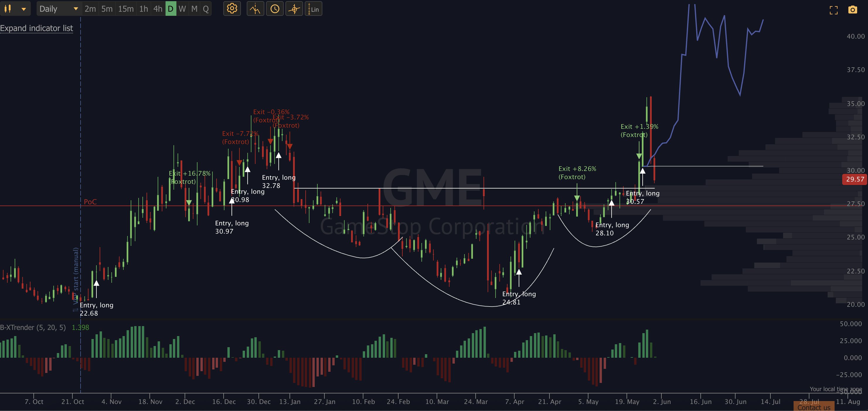Click the clock session icon
Viewport: 868px width, 411px height.
point(275,9)
